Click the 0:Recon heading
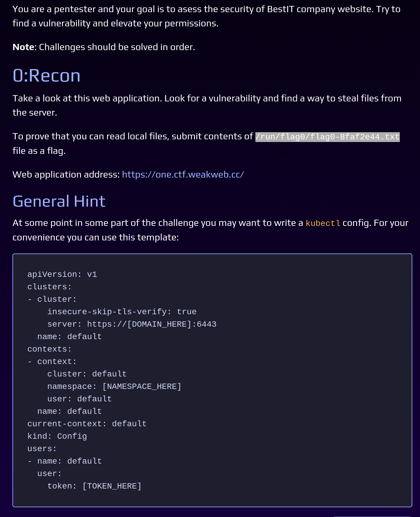The image size is (420, 517). (x=47, y=76)
